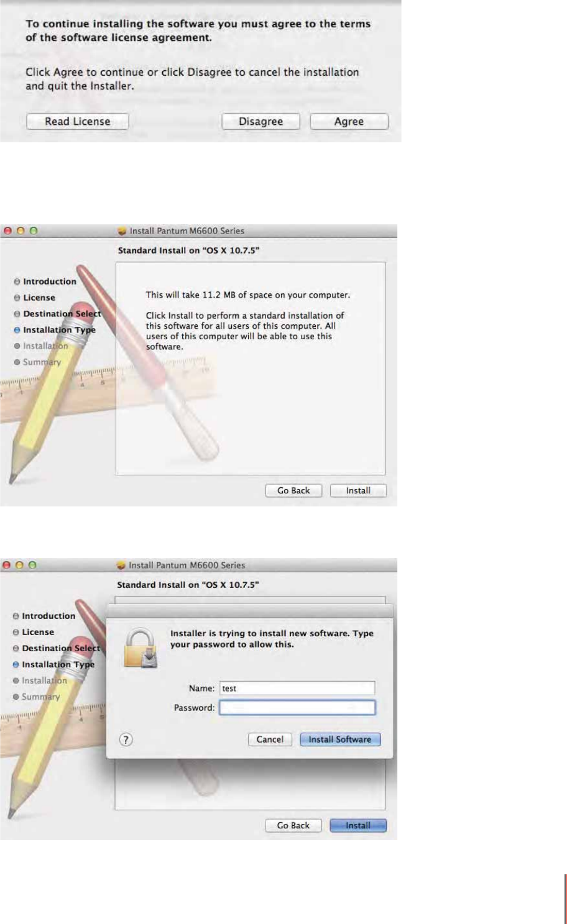
Task: Focus the Password input field
Action: coord(297,707)
